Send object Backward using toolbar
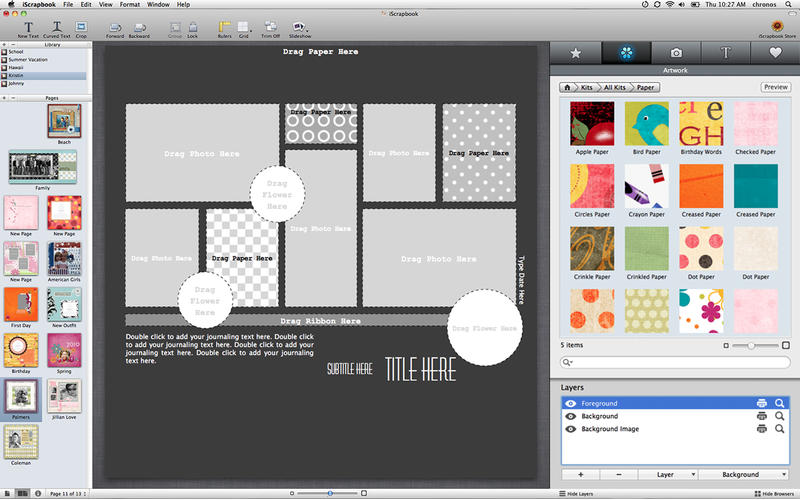 pyautogui.click(x=139, y=26)
